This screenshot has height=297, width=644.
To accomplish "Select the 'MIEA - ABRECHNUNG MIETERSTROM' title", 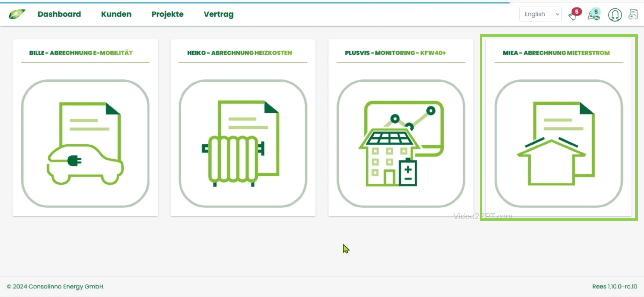I will (556, 53).
